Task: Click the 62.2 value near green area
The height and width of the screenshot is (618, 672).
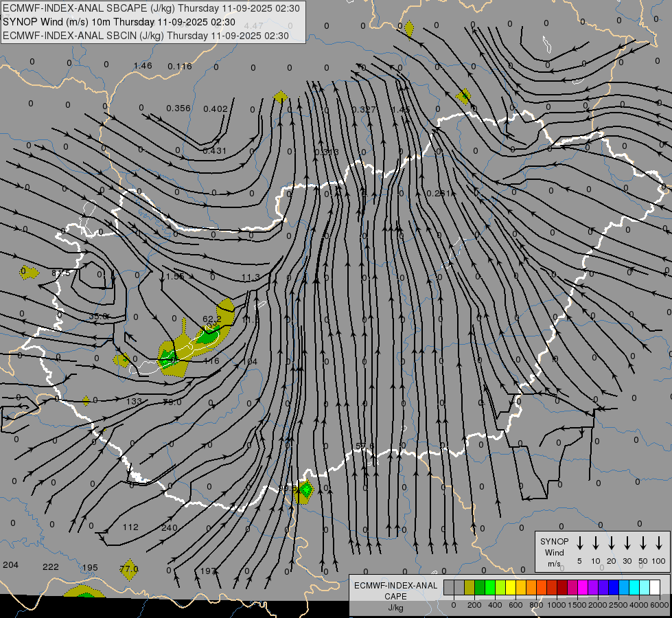Action: point(212,319)
